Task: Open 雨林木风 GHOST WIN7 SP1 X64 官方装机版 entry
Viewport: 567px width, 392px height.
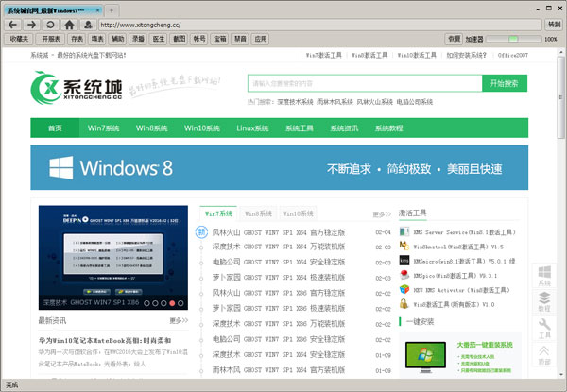Action: pyautogui.click(x=279, y=370)
